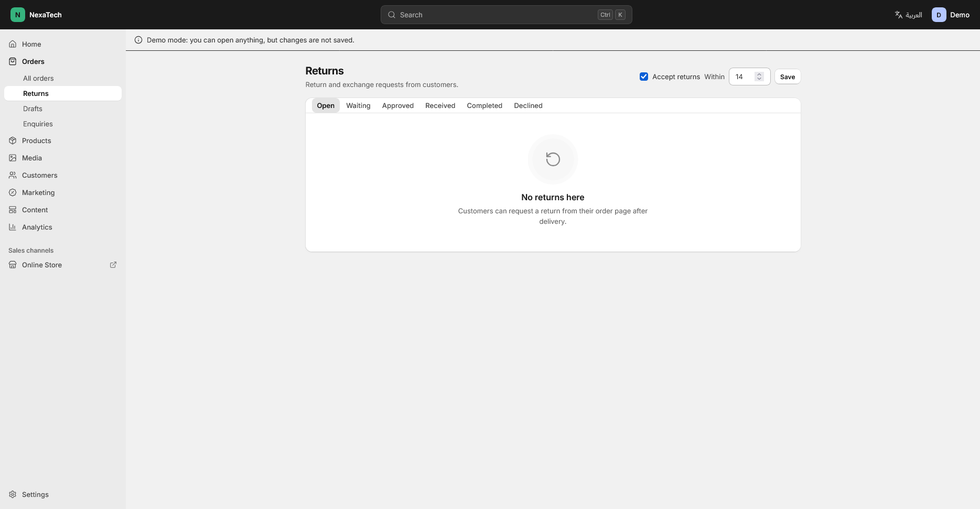This screenshot has height=509, width=980.
Task: Click the language translate icon
Action: point(899,15)
